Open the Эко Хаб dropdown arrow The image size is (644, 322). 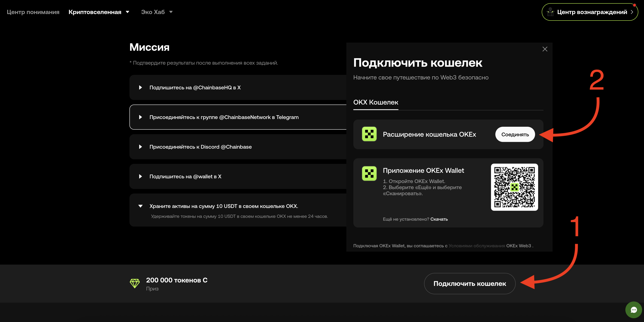[x=171, y=12]
